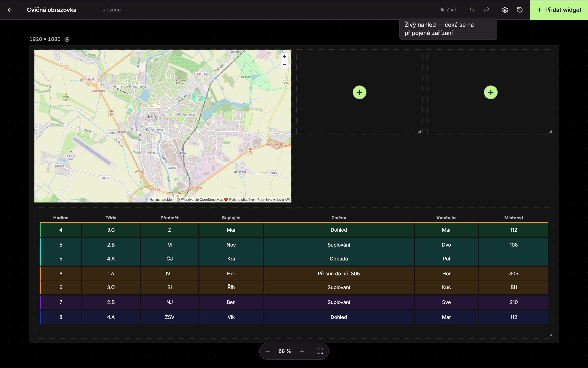Click the NJ subject cell
588x368 pixels.
pyautogui.click(x=170, y=302)
